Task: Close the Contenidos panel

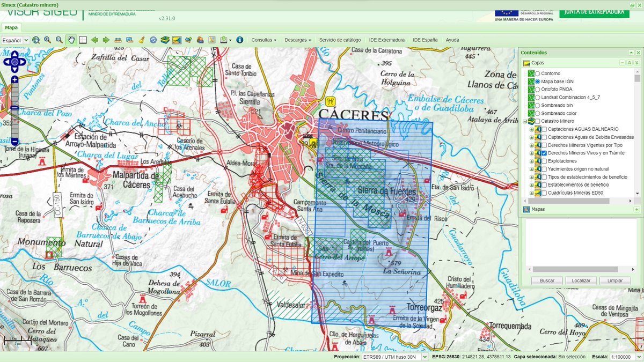Action: 638,53
